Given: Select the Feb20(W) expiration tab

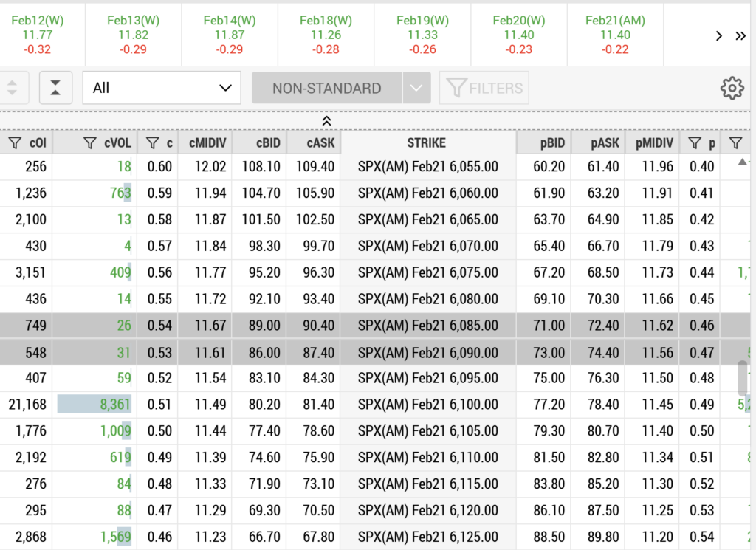Looking at the screenshot, I should 519,35.
